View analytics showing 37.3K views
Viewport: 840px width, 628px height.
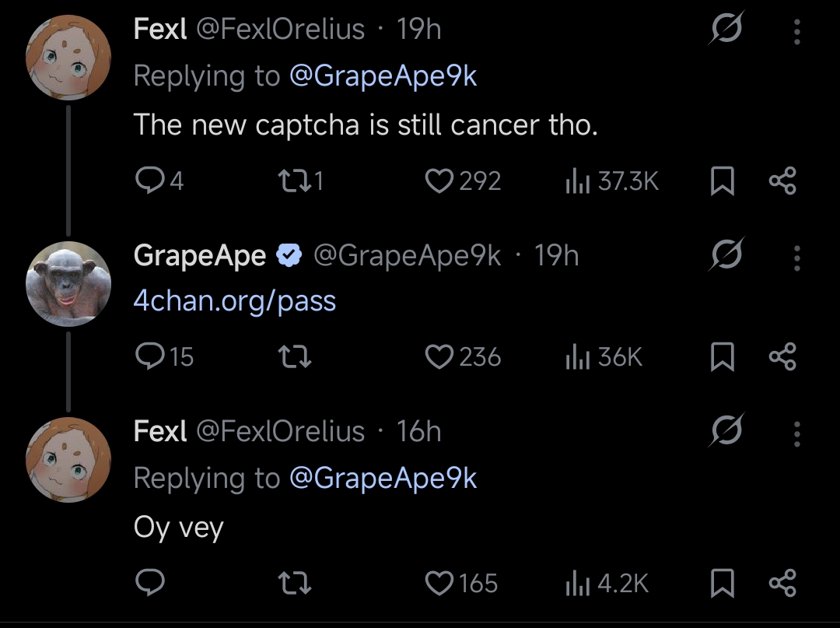612,181
